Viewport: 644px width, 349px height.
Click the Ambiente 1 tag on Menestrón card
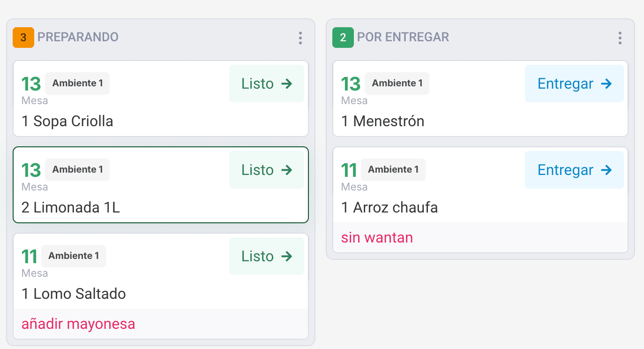tap(397, 83)
